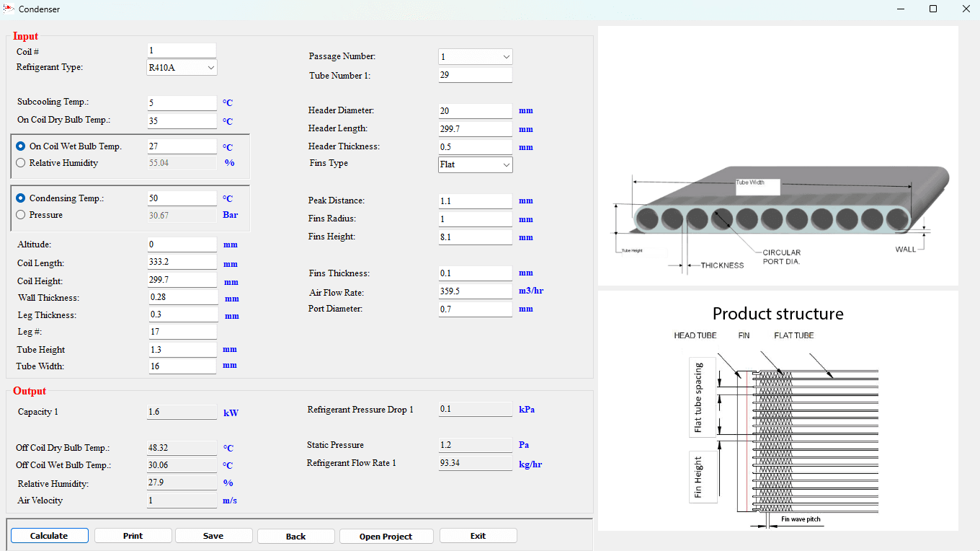This screenshot has height=551, width=980.
Task: Click Refrigerant Flow Rate value 93.34
Action: pos(475,463)
